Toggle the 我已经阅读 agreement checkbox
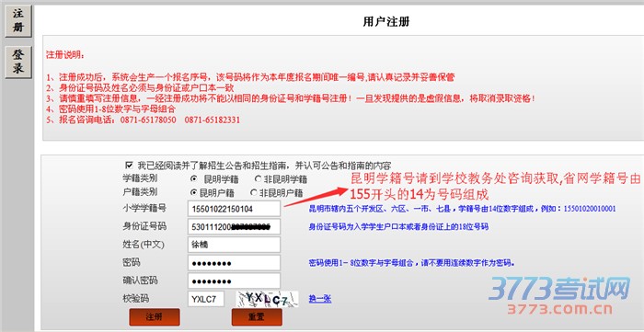Screen dimensions: 644x332 point(129,166)
